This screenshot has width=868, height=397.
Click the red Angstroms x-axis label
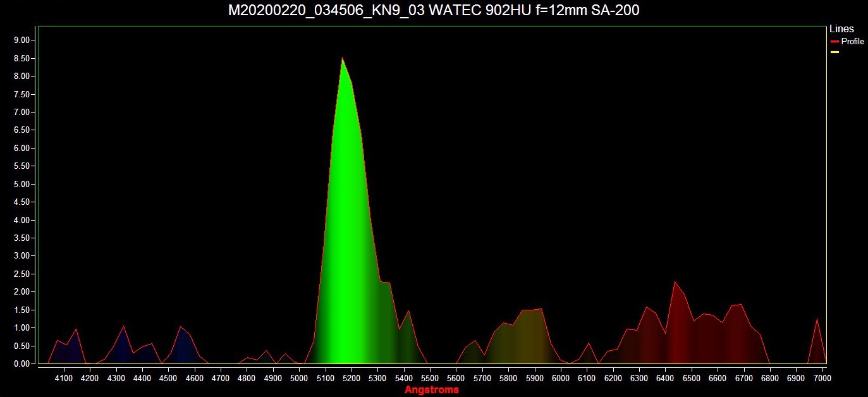432,390
